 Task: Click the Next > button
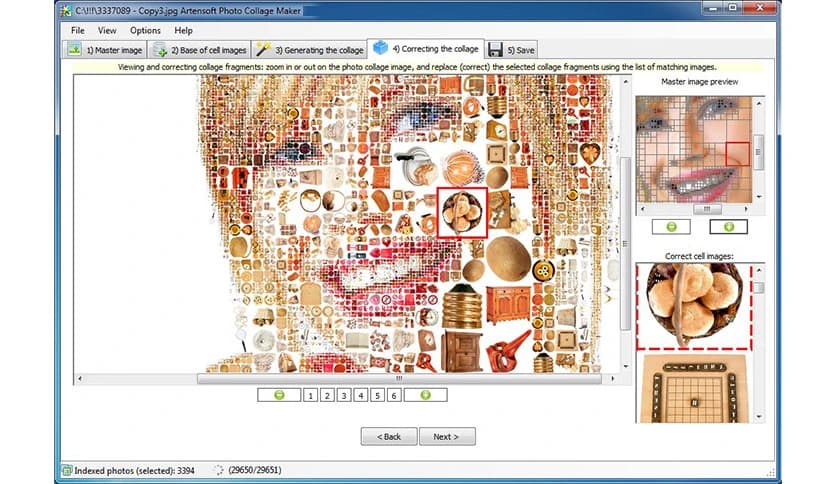[447, 437]
